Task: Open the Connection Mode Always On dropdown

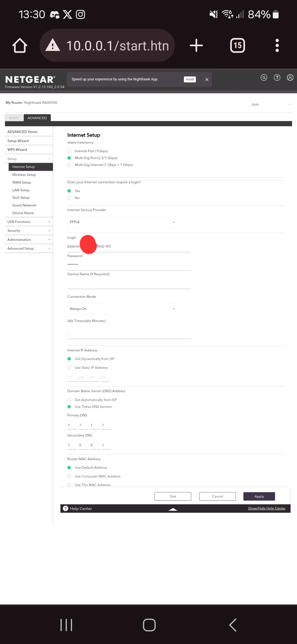Action: [x=121, y=309]
